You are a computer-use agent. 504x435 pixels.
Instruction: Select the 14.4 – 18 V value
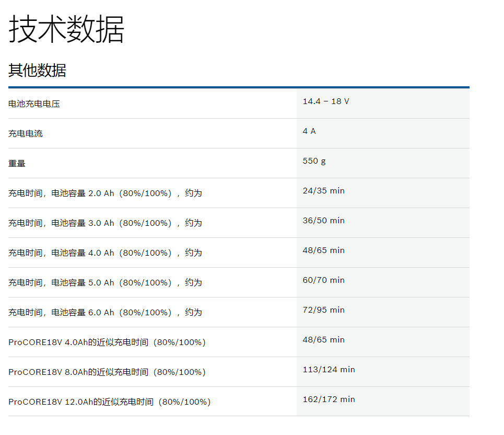(x=325, y=101)
